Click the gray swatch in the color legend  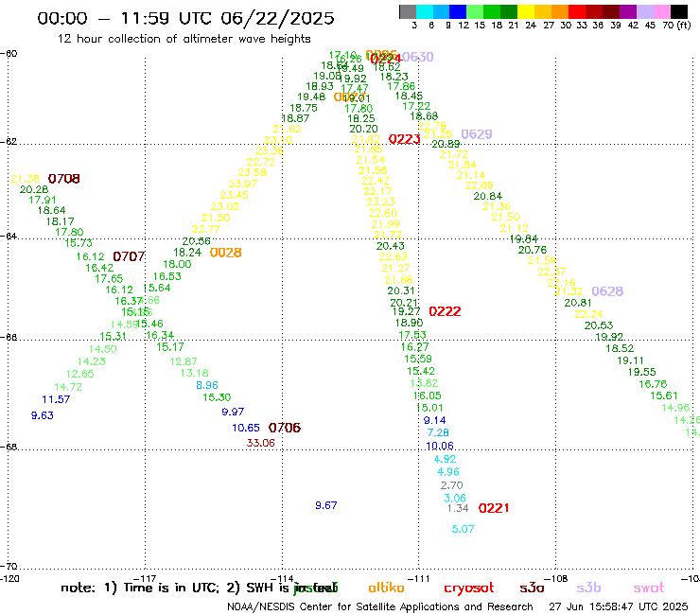pyautogui.click(x=408, y=11)
